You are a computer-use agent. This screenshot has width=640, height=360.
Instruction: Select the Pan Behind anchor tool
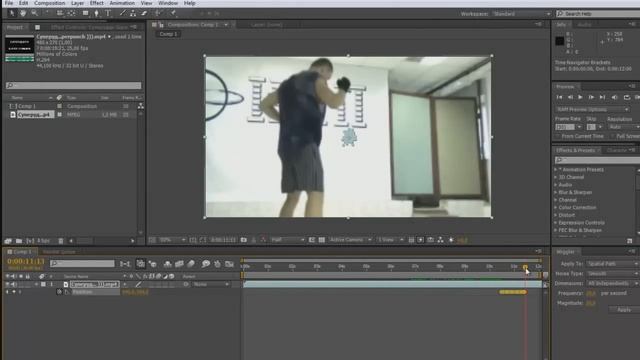[71, 13]
